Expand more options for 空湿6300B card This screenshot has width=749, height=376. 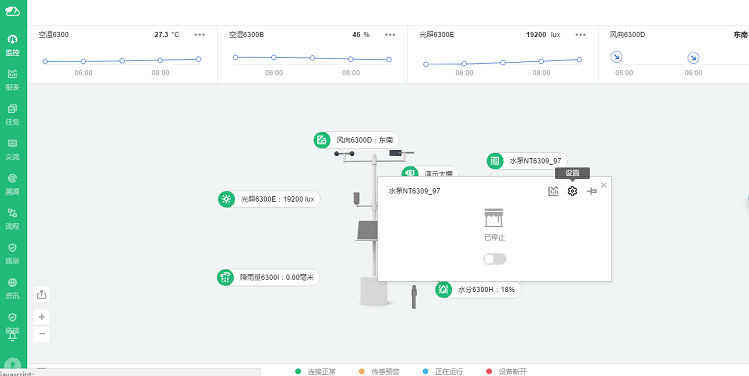pos(390,35)
